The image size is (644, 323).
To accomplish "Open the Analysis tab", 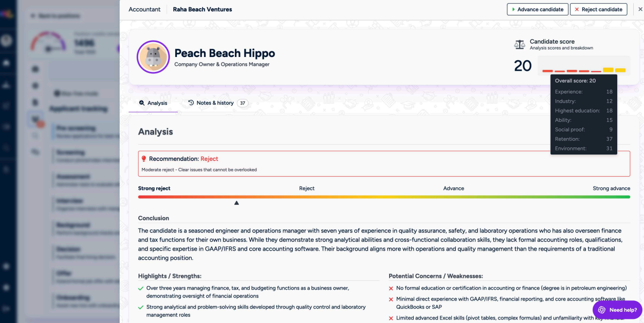I will [153, 103].
